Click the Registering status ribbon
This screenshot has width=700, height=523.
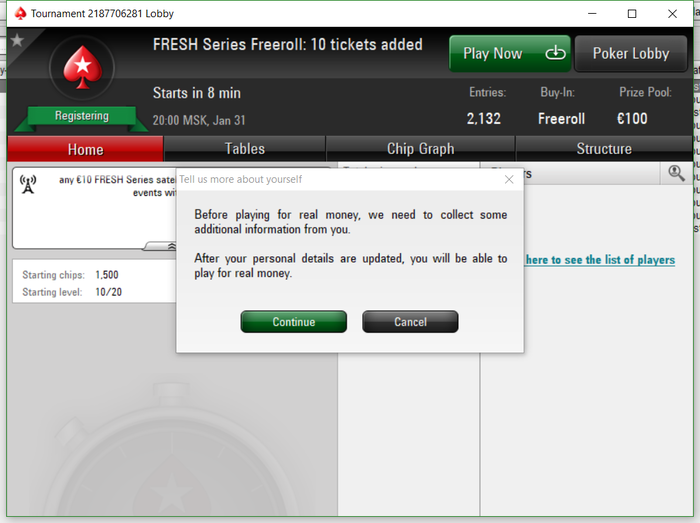click(82, 116)
